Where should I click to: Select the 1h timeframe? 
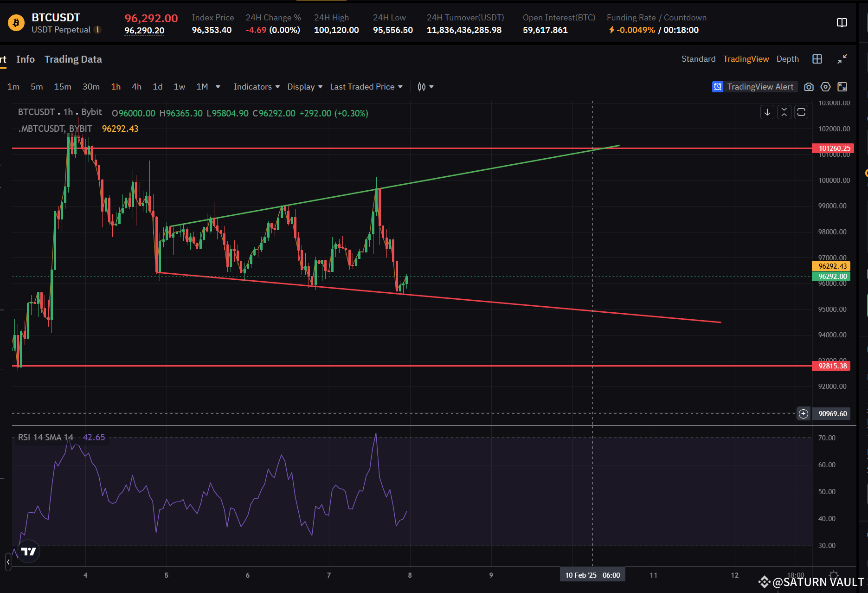(116, 87)
